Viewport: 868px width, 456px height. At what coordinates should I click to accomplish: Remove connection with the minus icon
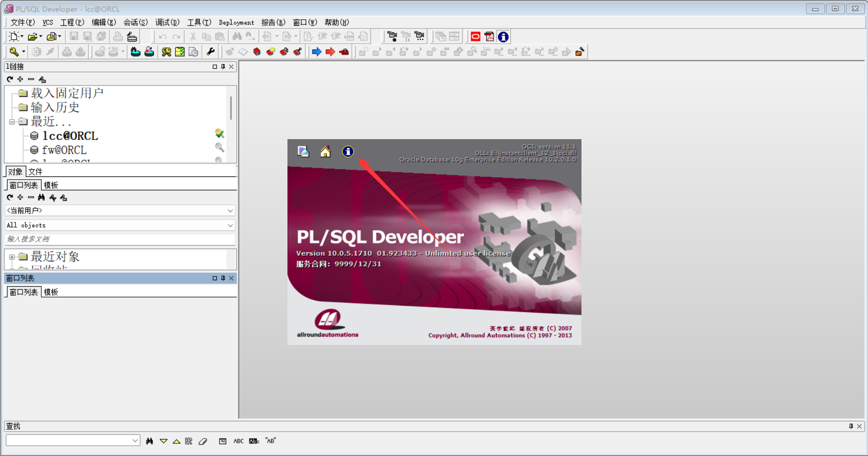31,79
